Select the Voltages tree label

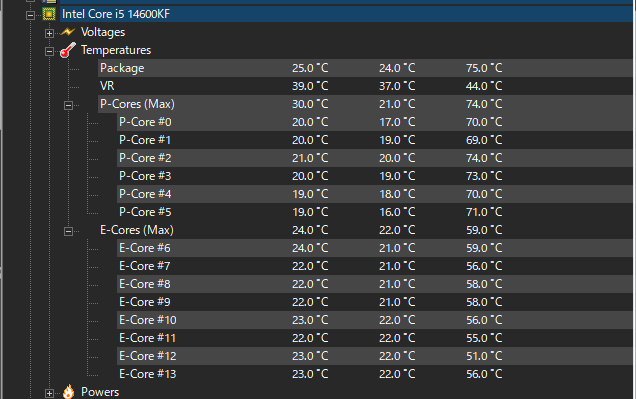pos(103,32)
